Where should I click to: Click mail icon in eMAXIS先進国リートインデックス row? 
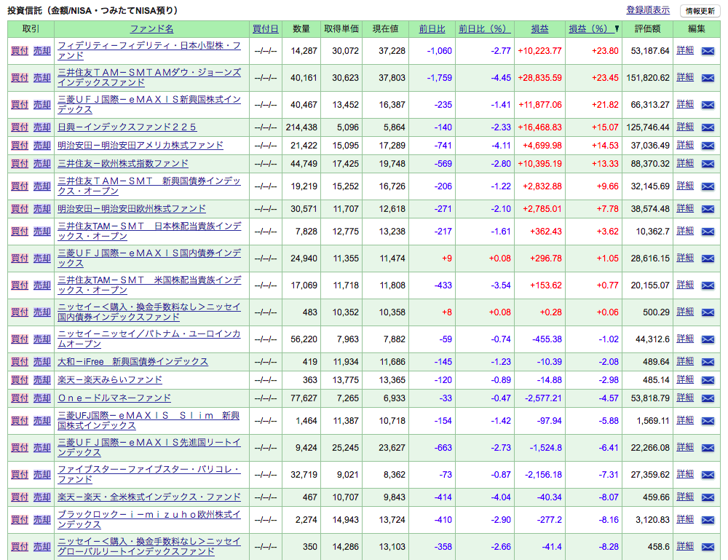tap(708, 448)
